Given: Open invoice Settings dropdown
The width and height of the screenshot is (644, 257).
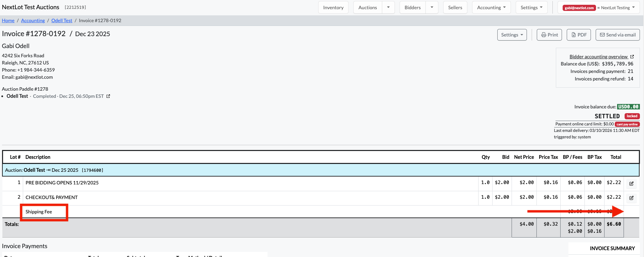Looking at the screenshot, I should click(512, 35).
